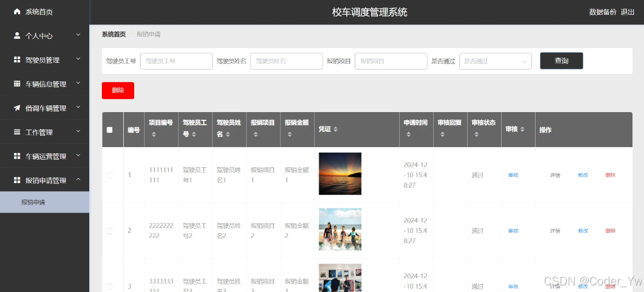The height and width of the screenshot is (292, 644).
Task: Open 系统首页 in the sidebar
Action: pyautogui.click(x=45, y=12)
